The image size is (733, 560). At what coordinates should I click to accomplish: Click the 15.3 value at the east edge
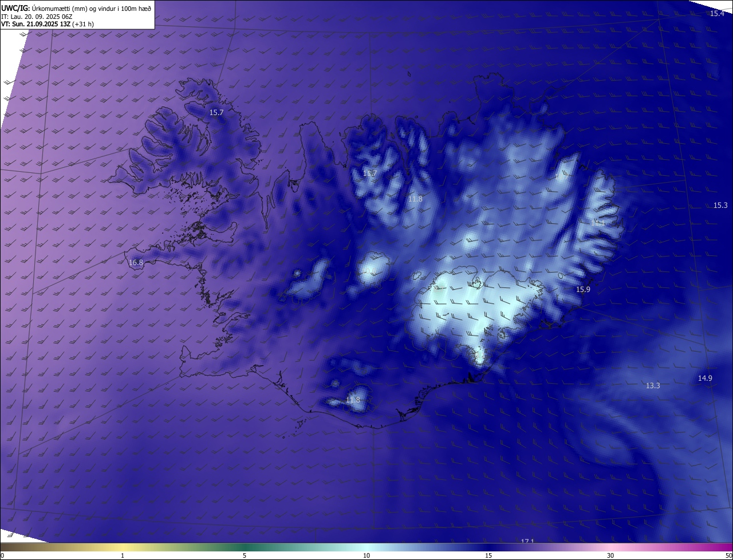coord(720,205)
